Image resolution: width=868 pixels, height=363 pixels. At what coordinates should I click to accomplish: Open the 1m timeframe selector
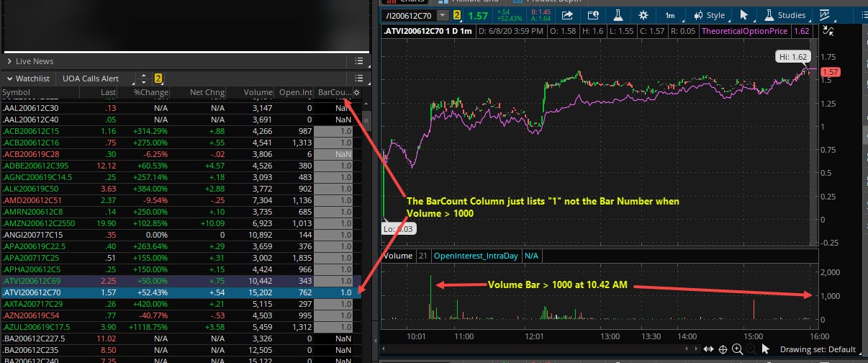point(670,14)
